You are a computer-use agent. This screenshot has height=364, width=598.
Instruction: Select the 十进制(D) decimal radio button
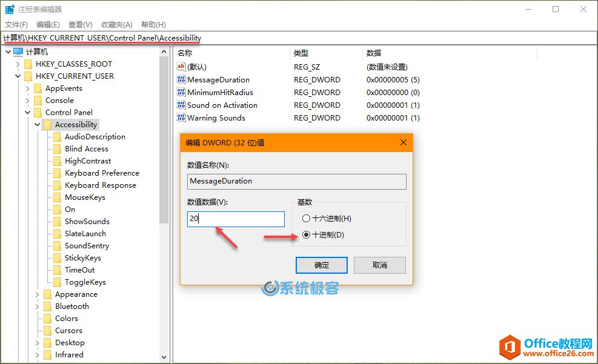pos(306,235)
